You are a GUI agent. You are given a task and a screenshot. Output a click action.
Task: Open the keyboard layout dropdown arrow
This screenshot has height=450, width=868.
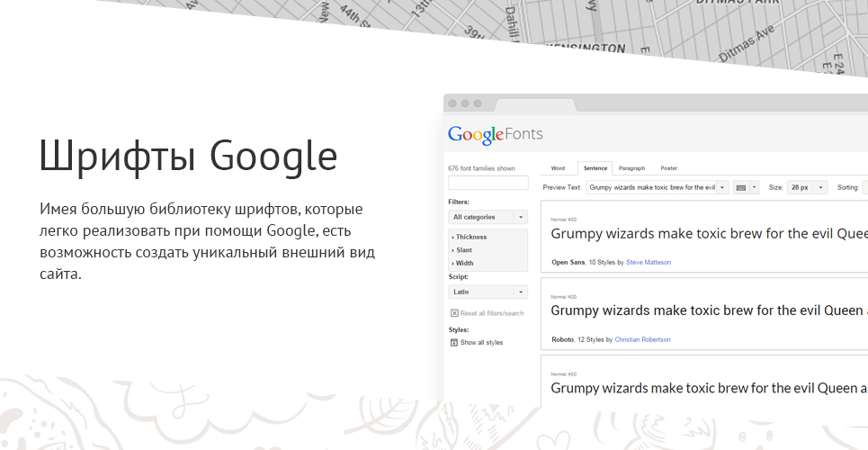pyautogui.click(x=754, y=187)
